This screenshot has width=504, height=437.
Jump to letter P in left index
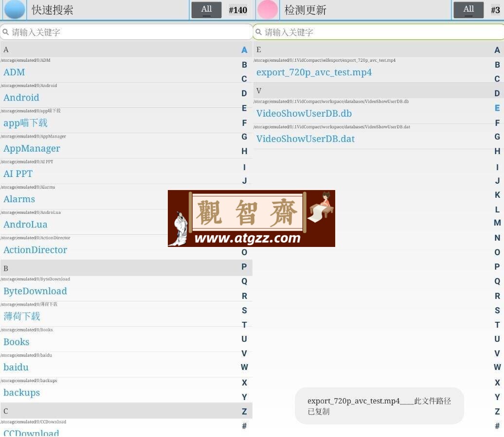[244, 266]
